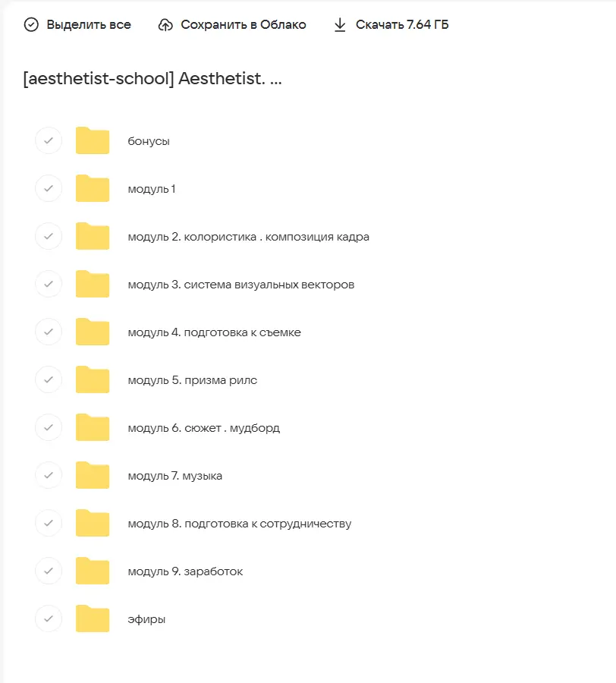Open модуль 2. колористика . композиция кадра
This screenshot has width=616, height=683.
(x=248, y=237)
